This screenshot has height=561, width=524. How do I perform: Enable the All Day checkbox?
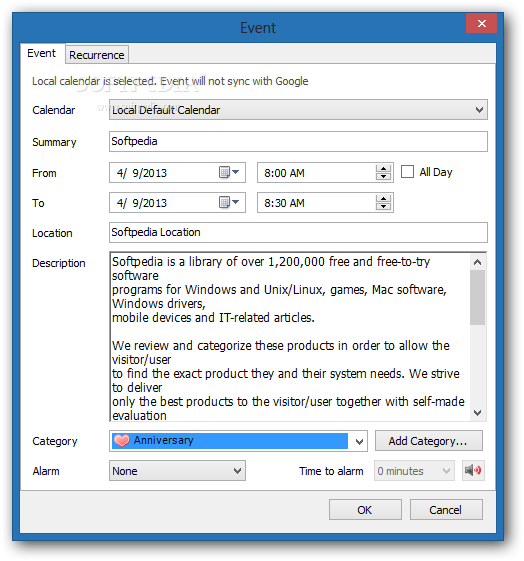[407, 172]
